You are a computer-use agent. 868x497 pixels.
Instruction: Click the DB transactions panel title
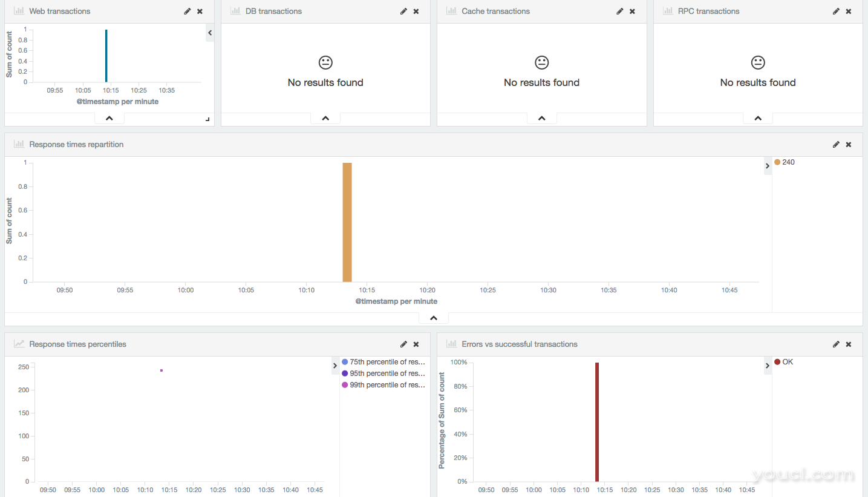[x=273, y=12]
